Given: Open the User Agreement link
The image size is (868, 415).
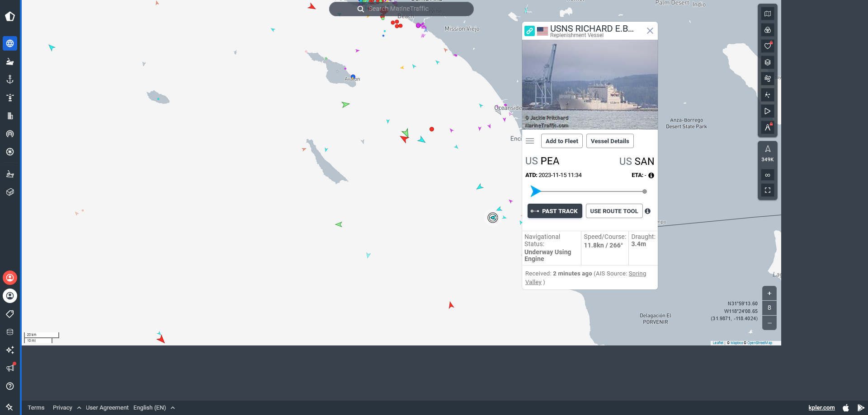Looking at the screenshot, I should (x=107, y=407).
